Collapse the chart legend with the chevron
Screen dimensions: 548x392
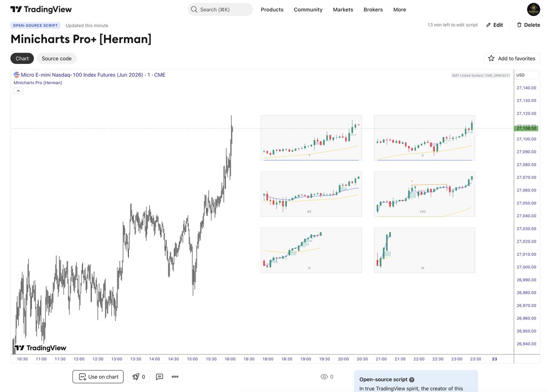18,90
